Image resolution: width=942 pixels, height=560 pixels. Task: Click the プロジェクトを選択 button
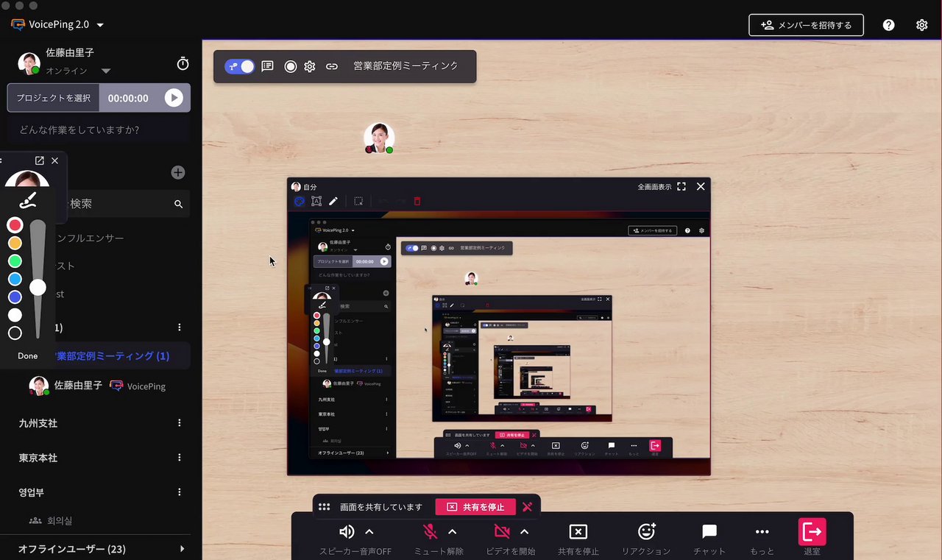(x=54, y=98)
